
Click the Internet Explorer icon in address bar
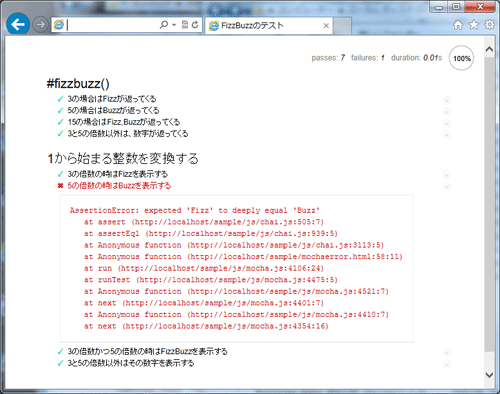[x=59, y=25]
